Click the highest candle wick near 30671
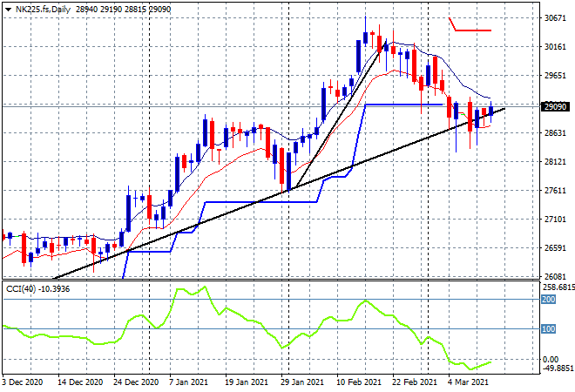 tap(365, 24)
